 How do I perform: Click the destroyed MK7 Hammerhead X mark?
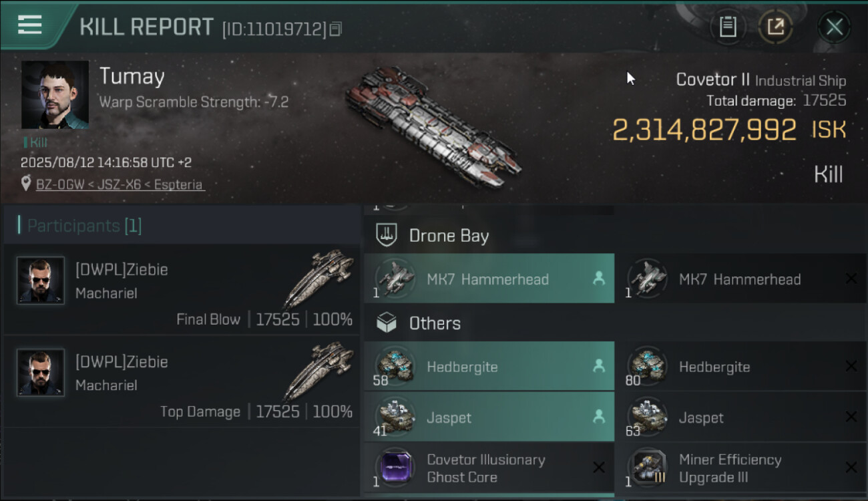coord(851,279)
